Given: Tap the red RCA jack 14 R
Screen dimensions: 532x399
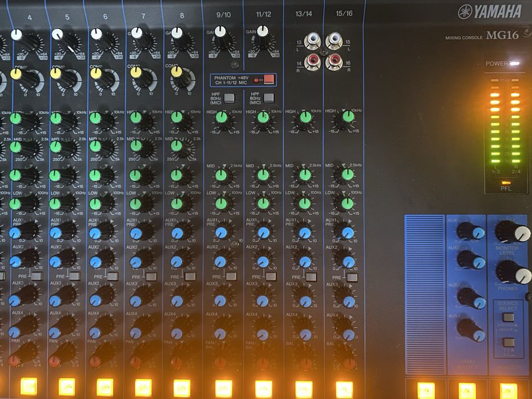Looking at the screenshot, I should 312,62.
